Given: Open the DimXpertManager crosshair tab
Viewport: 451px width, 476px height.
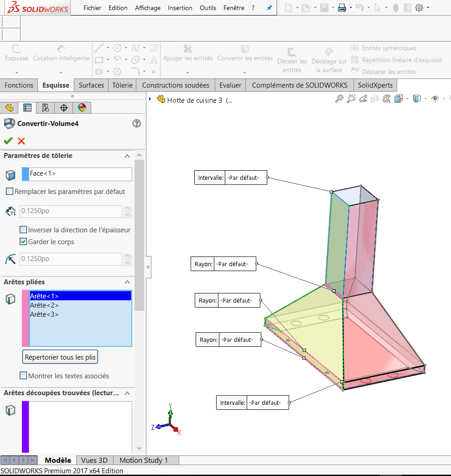Looking at the screenshot, I should point(64,108).
